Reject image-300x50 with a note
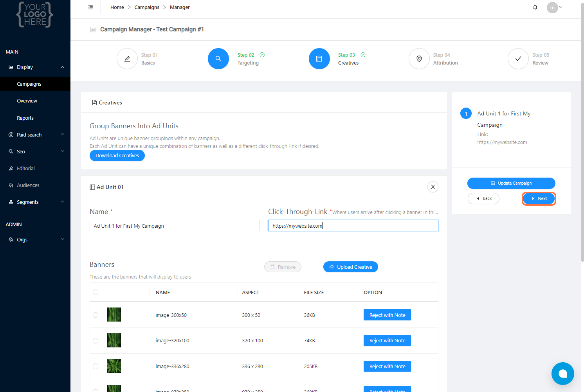The image size is (584, 392). 387,315
